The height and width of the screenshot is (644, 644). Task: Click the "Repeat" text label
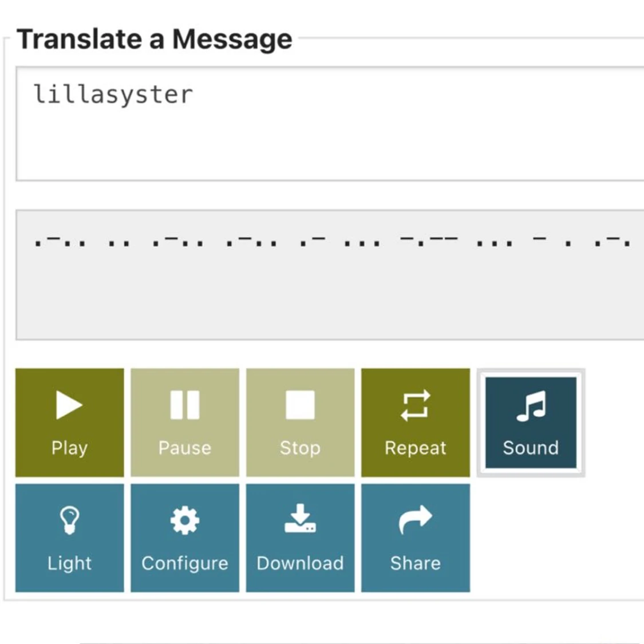coord(415,448)
